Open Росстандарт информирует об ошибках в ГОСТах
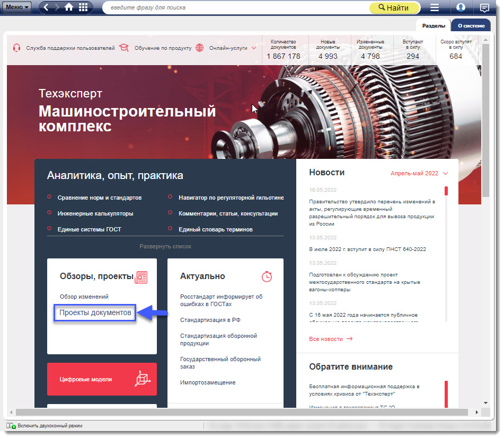Screen dimensions: 504x439 (221, 300)
